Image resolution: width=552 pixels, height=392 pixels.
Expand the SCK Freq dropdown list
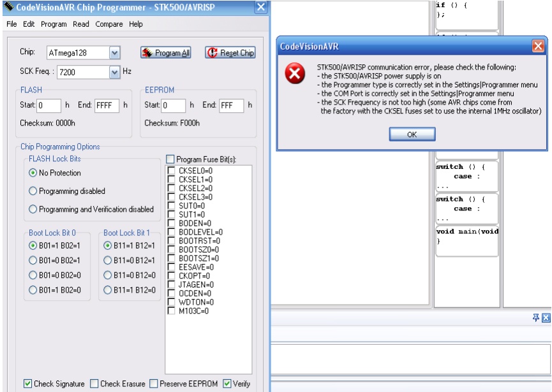pos(114,72)
